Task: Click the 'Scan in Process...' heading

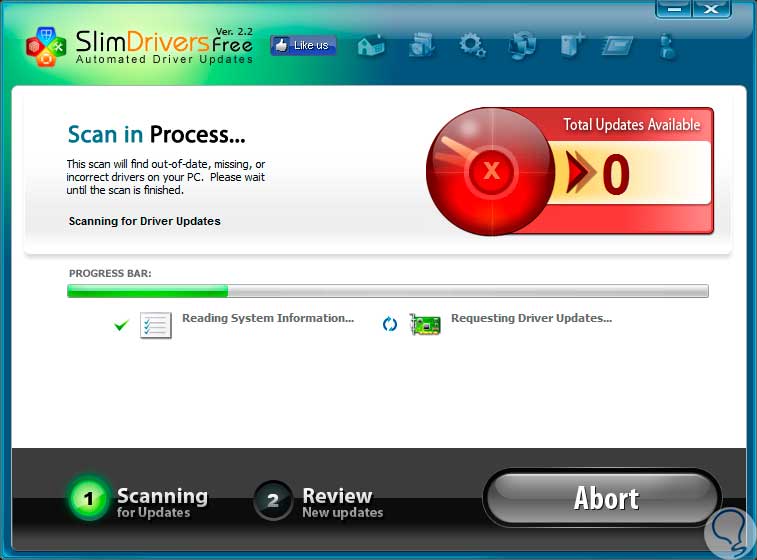Action: click(156, 134)
